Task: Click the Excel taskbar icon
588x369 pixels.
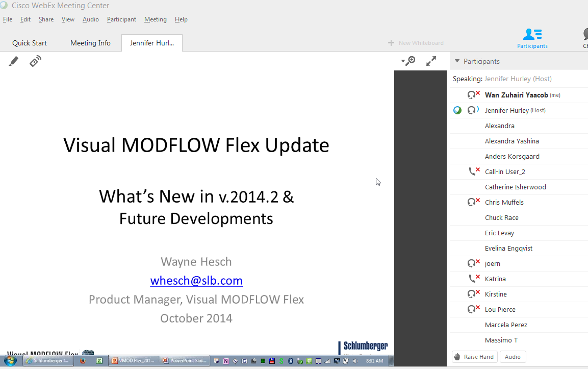Action: 99,361
